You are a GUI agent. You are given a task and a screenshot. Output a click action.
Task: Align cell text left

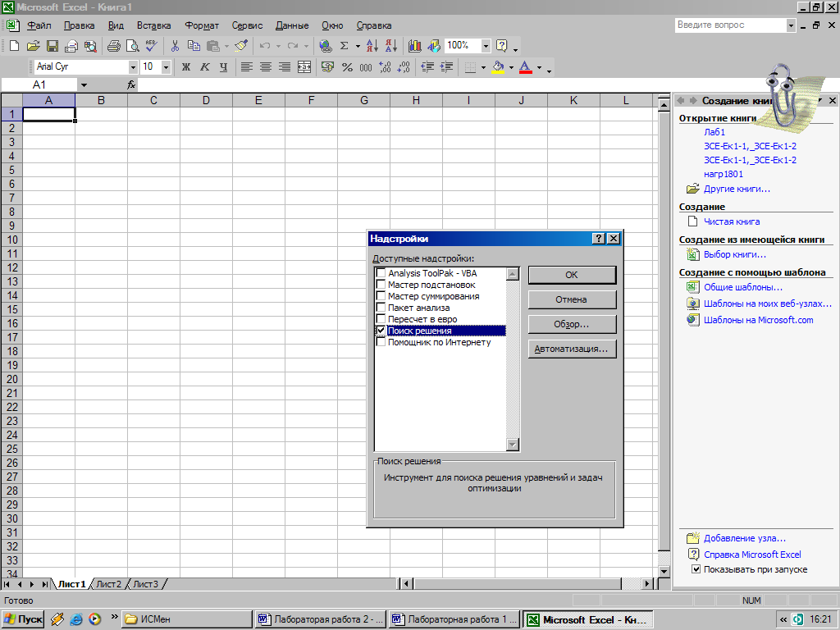tap(246, 67)
